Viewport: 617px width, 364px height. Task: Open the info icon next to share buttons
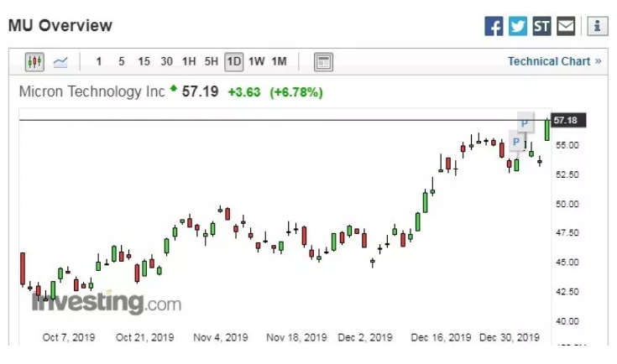click(x=598, y=26)
